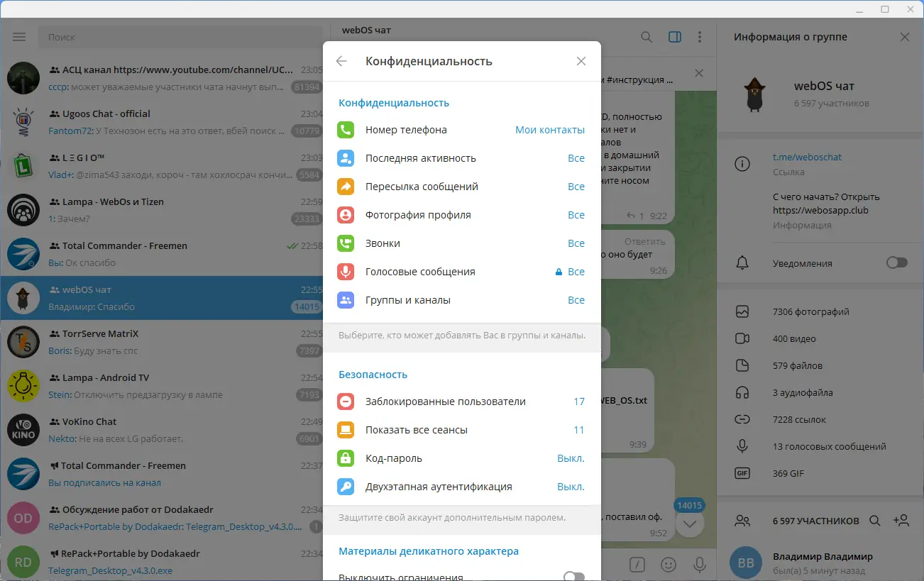Open Владимир Владимир member profile
The height and width of the screenshot is (581, 924).
(x=820, y=563)
